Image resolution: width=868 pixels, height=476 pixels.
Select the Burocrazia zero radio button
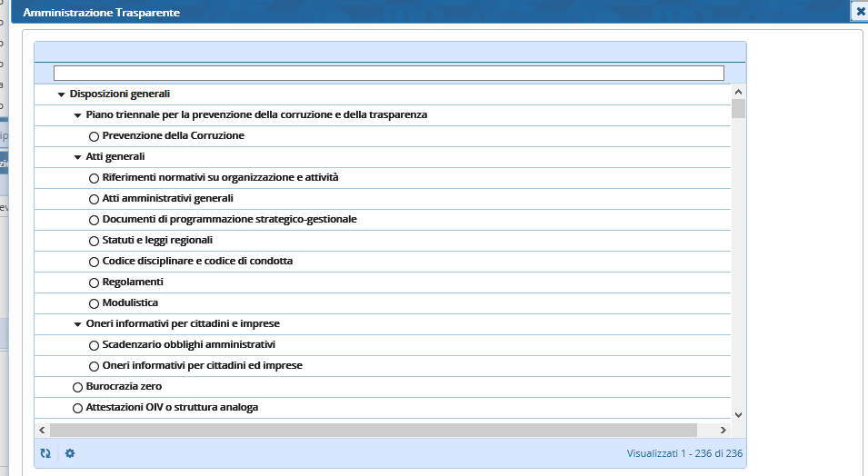click(x=77, y=387)
